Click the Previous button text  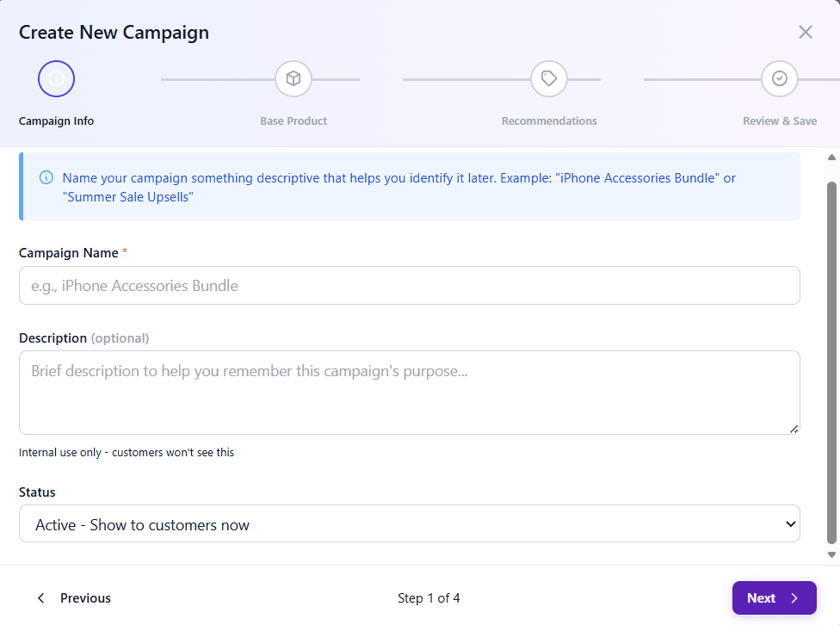point(85,598)
